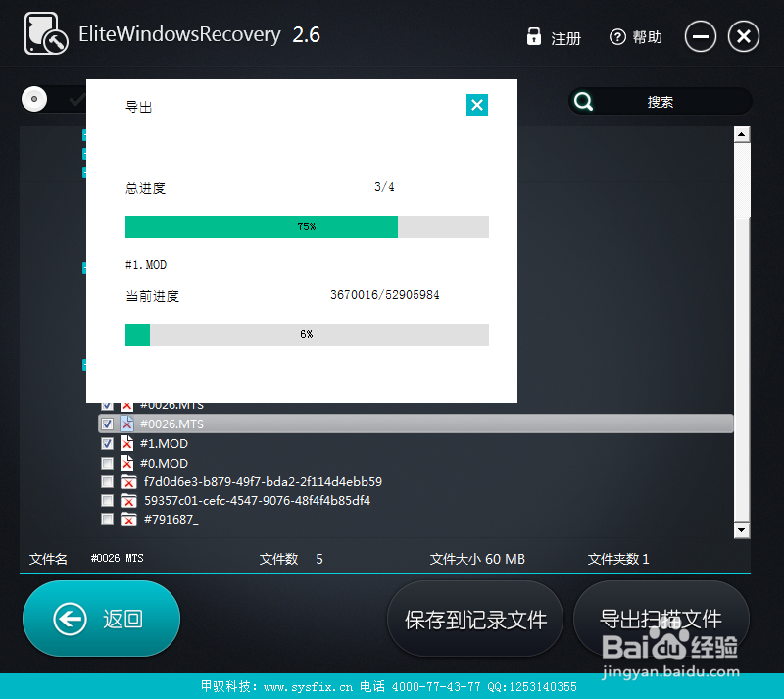Click the scrollbar down arrow
The image size is (784, 699).
(742, 529)
